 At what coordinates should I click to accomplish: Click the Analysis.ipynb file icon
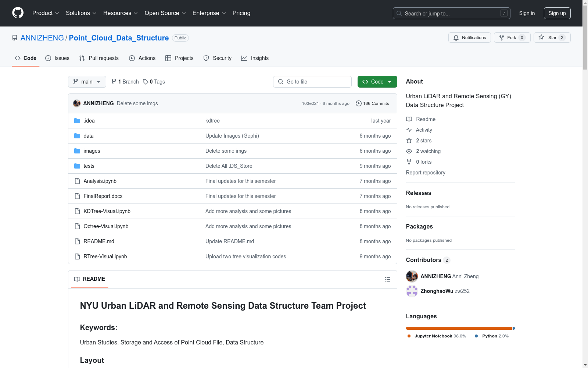coord(77,181)
